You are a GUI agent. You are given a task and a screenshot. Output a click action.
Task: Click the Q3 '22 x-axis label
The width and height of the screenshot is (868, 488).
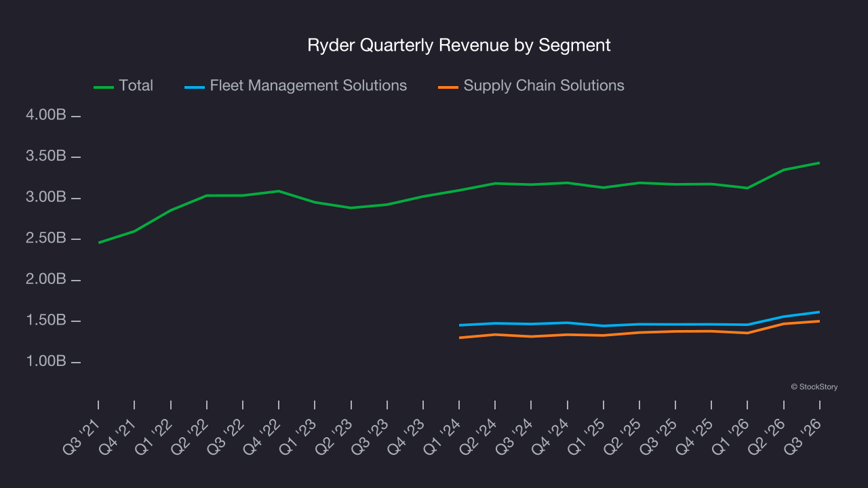(226, 437)
